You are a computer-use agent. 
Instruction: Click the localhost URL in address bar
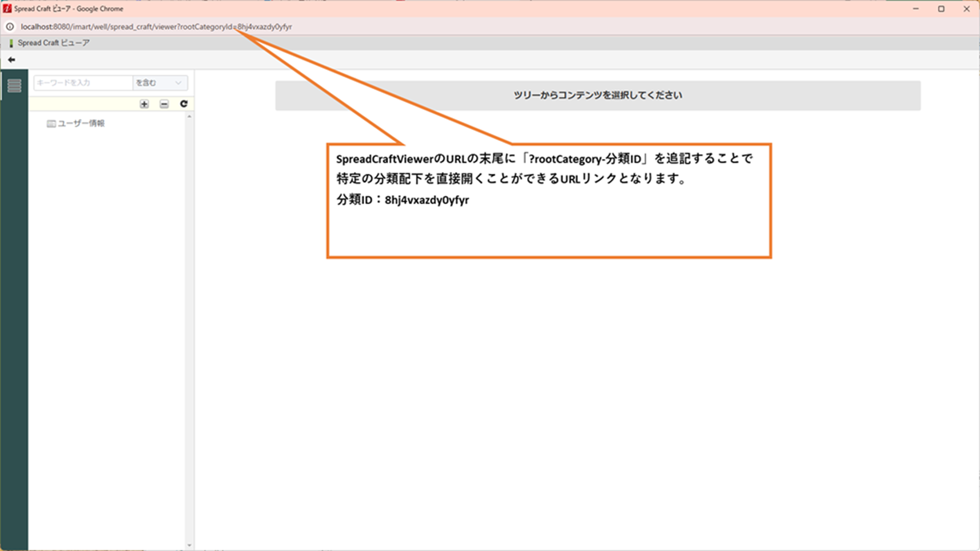pos(156,26)
